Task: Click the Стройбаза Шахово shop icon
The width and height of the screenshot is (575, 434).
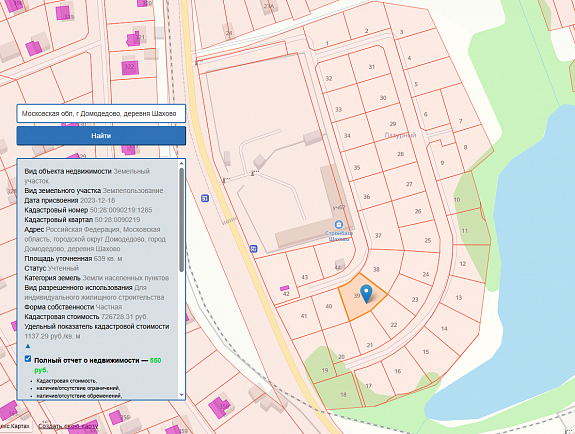Action: [339, 224]
